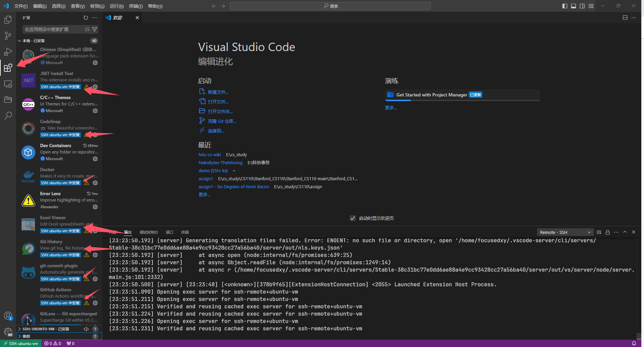Install SSH extensions cloud icon

click(x=86, y=329)
